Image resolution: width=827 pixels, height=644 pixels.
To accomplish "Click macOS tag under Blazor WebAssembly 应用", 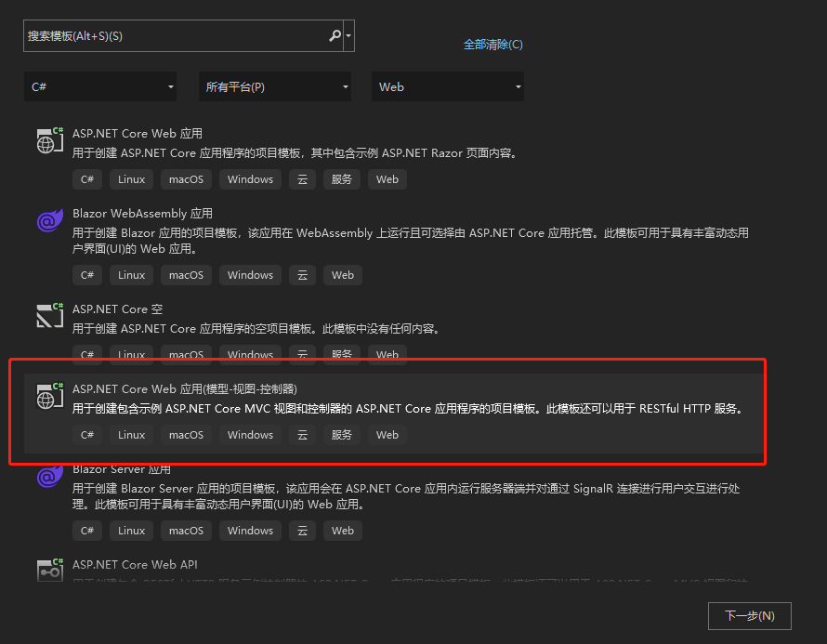I will (x=186, y=275).
